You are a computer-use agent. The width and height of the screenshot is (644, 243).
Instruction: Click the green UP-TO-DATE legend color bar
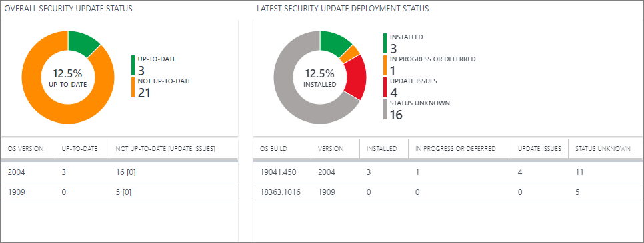click(133, 66)
